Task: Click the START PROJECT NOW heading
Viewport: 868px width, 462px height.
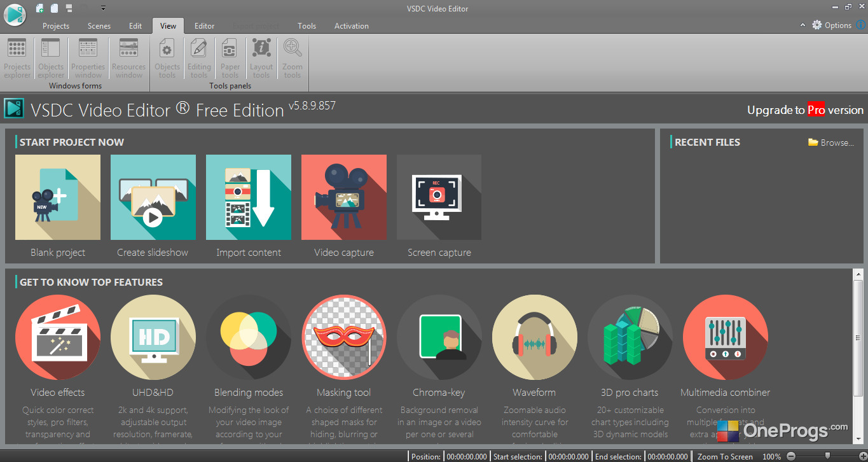Action: click(x=72, y=143)
